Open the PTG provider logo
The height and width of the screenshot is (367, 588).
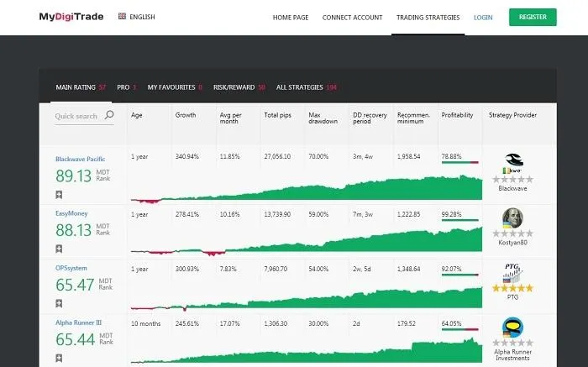(x=512, y=273)
